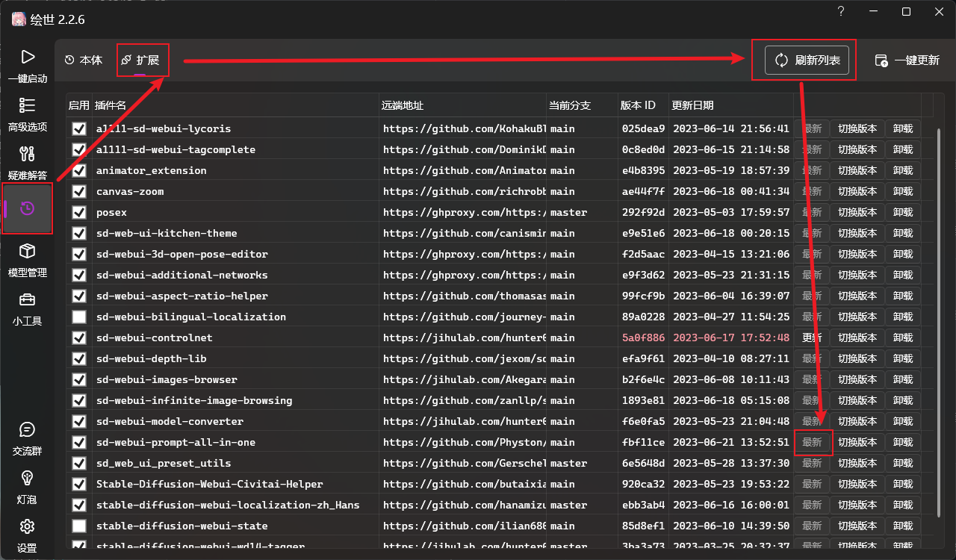The image size is (956, 560).
Task: Open model management cube icon
Action: click(28, 252)
